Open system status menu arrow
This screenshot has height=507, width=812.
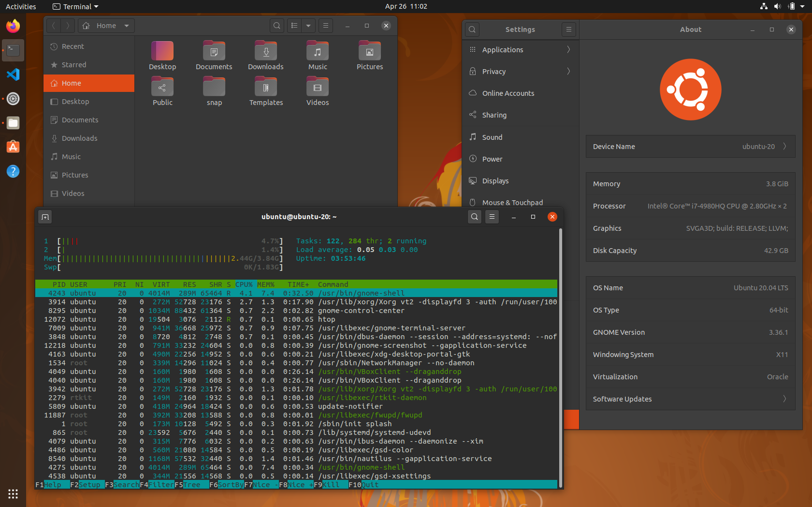[x=802, y=6]
